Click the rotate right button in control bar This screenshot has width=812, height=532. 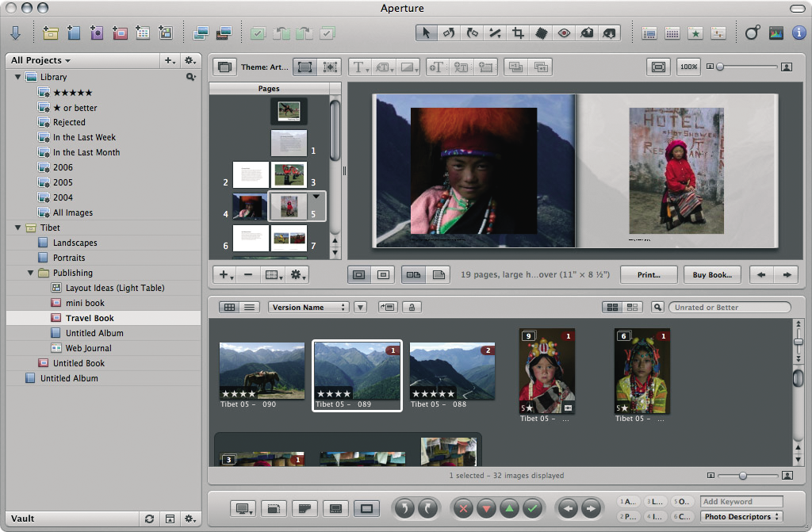pos(427,509)
